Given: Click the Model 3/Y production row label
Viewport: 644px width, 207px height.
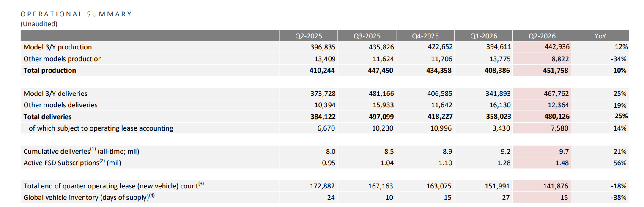Looking at the screenshot, I should tap(58, 47).
